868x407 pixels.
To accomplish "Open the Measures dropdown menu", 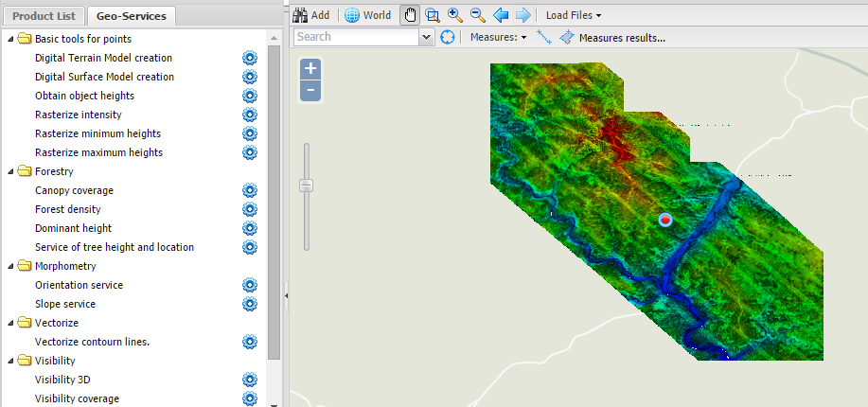I will click(498, 38).
